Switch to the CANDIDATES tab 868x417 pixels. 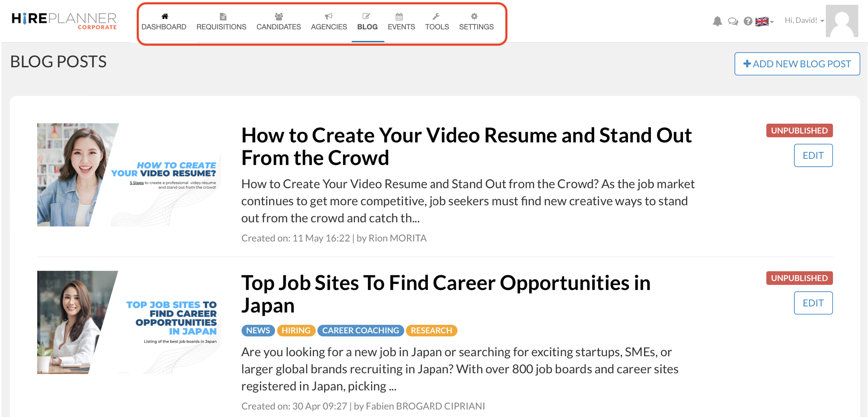point(278,26)
